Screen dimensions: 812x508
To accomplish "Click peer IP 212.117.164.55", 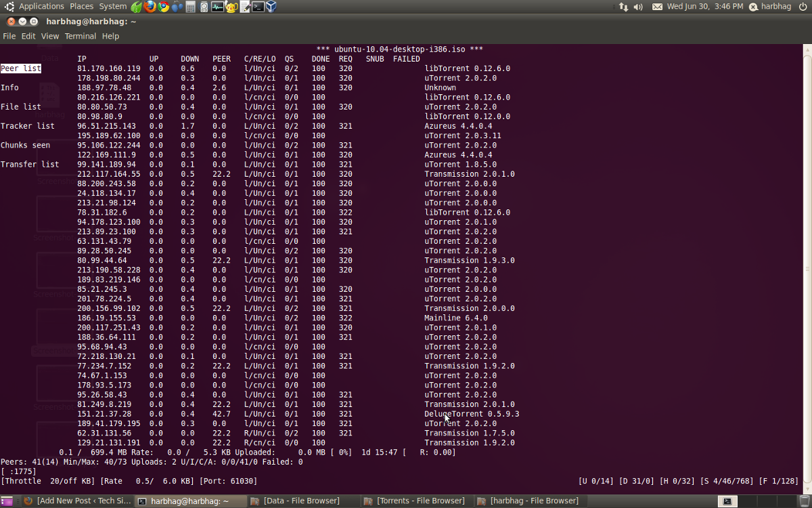I will (109, 174).
